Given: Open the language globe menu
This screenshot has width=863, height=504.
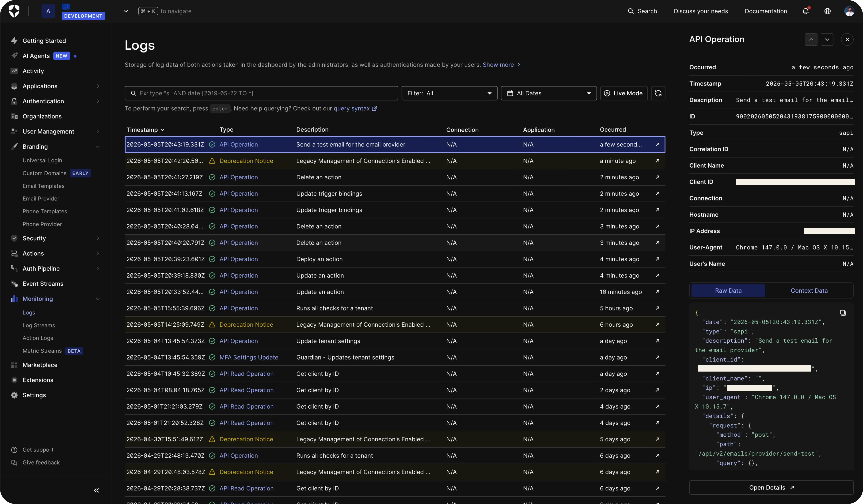Looking at the screenshot, I should tap(827, 11).
